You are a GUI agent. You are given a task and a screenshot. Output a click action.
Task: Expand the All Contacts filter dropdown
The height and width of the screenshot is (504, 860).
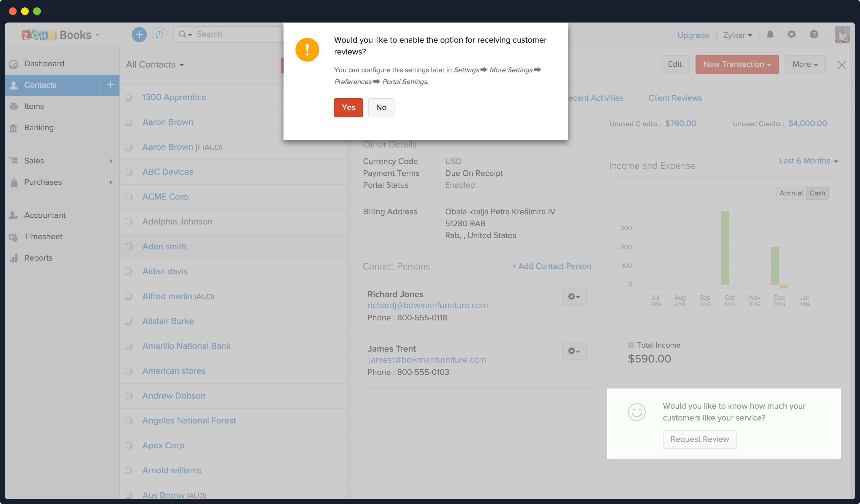coord(155,65)
